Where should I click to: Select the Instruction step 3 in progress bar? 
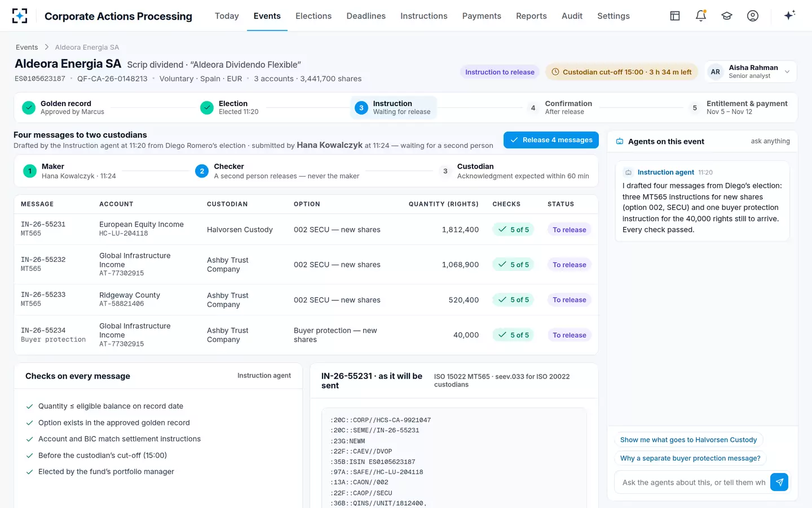pyautogui.click(x=394, y=107)
